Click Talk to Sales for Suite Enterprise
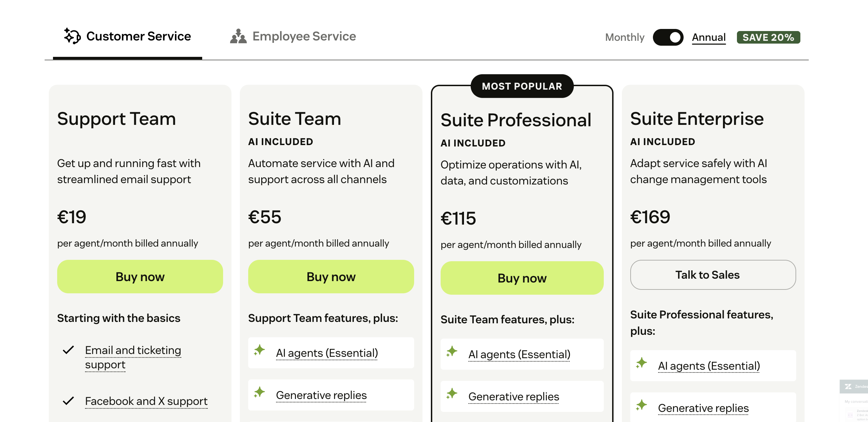This screenshot has height=422, width=868. click(x=713, y=275)
